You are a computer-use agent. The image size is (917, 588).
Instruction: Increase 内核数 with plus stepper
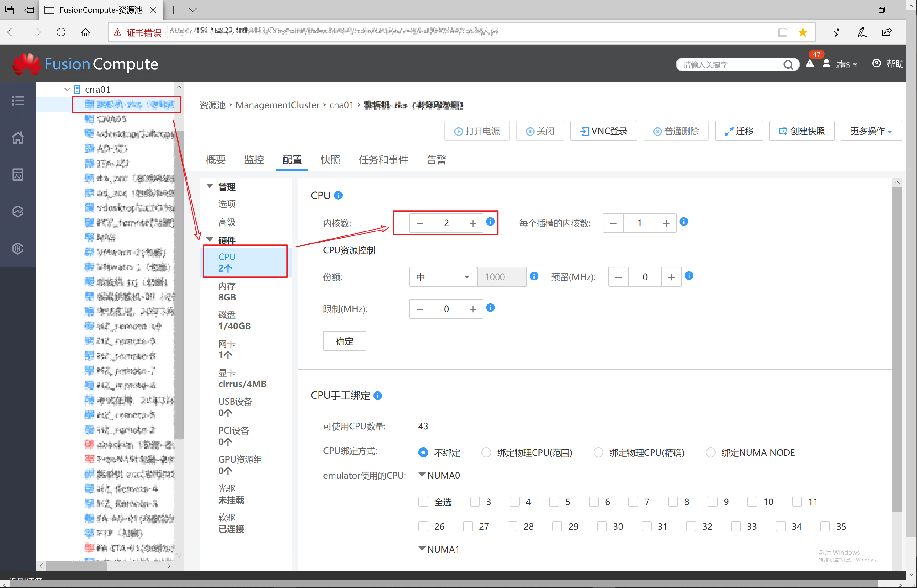(473, 223)
